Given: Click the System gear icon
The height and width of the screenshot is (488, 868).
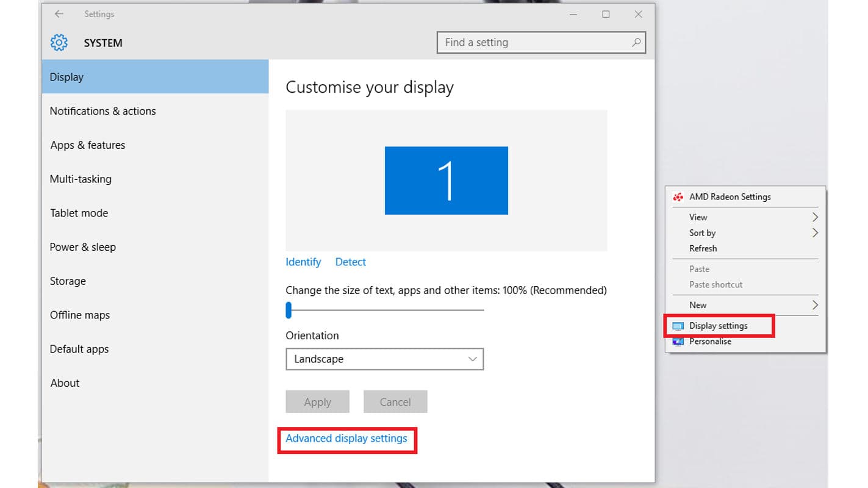Looking at the screenshot, I should (59, 43).
